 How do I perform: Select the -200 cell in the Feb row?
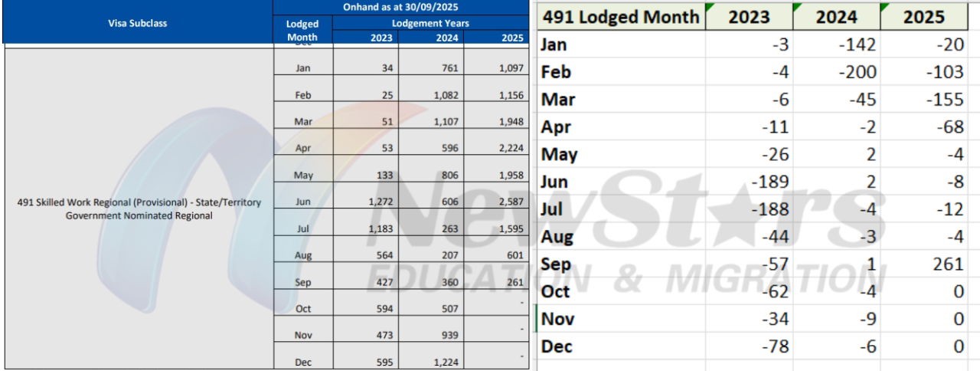840,72
